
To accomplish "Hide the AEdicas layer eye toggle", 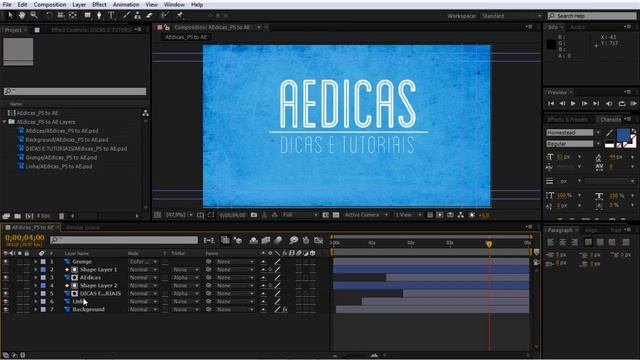I will pos(6,278).
